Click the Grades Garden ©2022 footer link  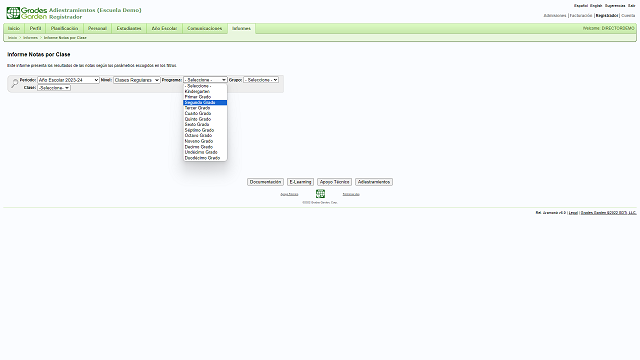[609, 213]
